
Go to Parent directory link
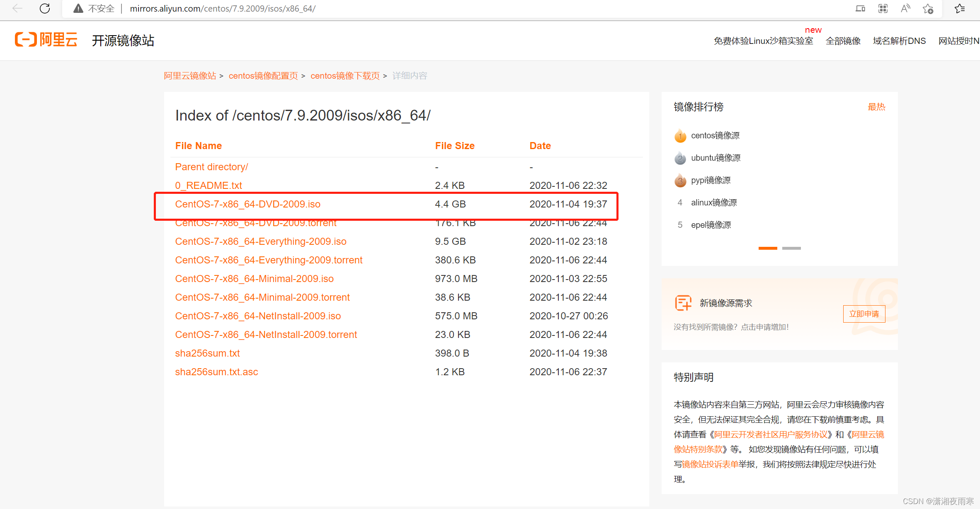point(211,167)
